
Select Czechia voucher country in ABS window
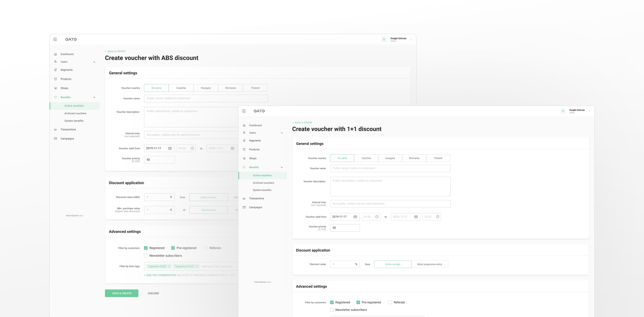[181, 88]
